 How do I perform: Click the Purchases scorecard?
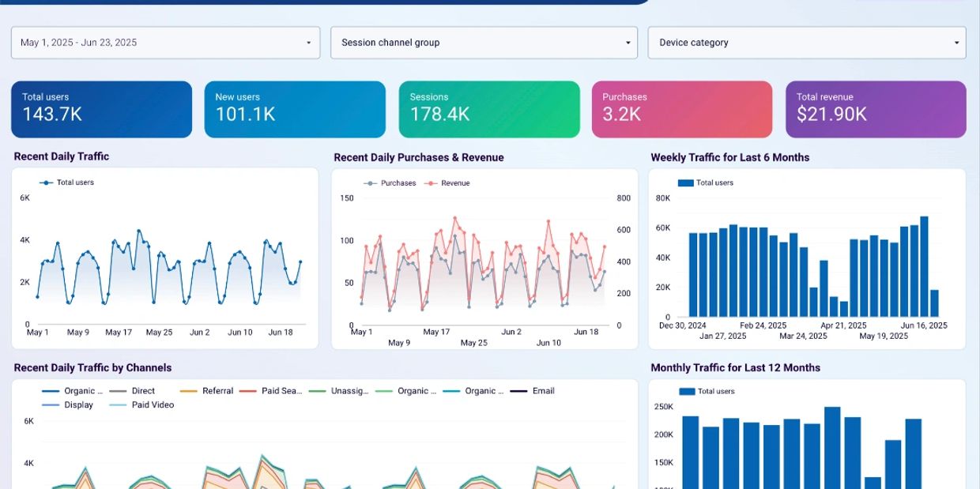[x=681, y=109]
